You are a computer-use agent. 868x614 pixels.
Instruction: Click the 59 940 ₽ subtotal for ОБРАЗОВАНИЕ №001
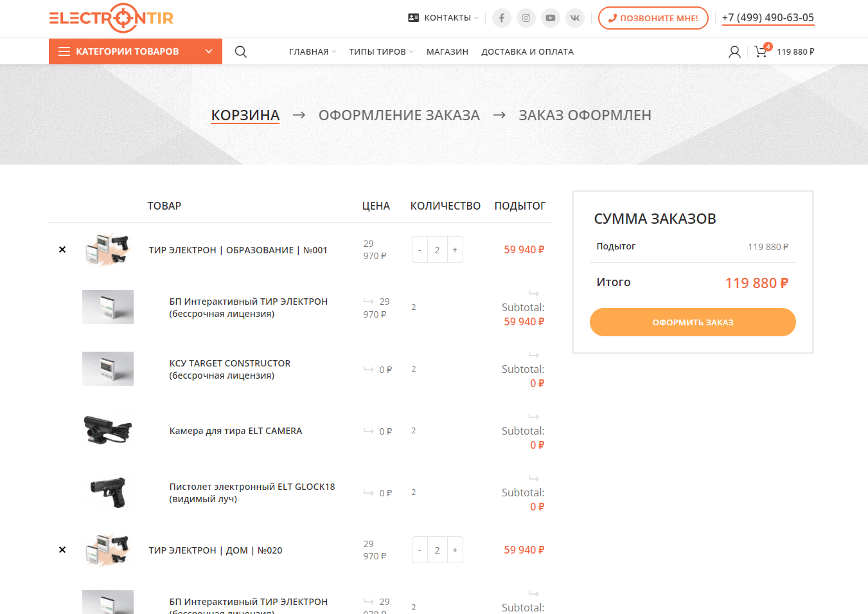coord(524,249)
